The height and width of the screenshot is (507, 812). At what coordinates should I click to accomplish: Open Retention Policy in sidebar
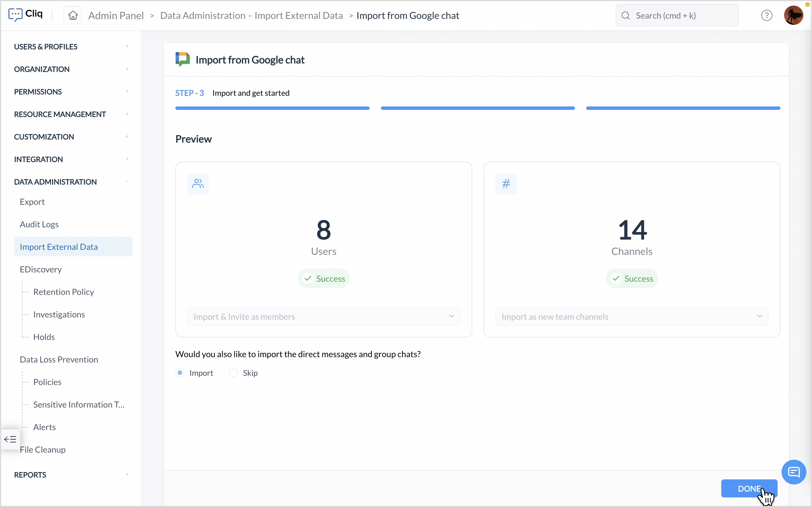[x=63, y=292]
